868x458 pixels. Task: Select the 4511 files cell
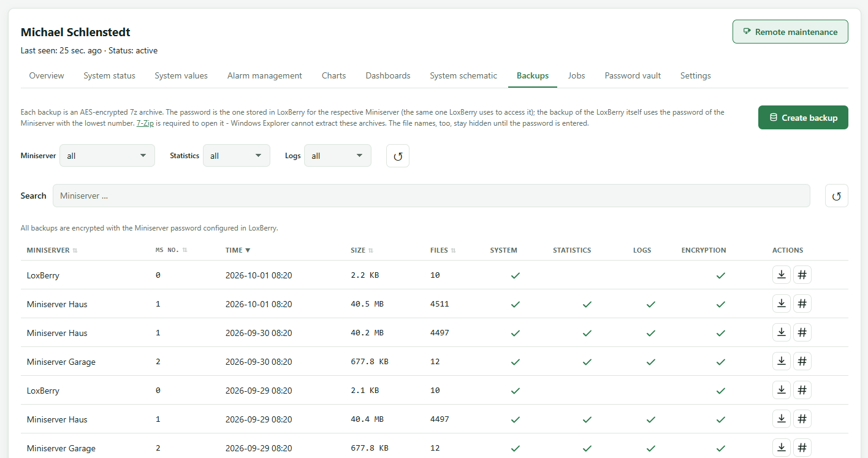click(440, 304)
